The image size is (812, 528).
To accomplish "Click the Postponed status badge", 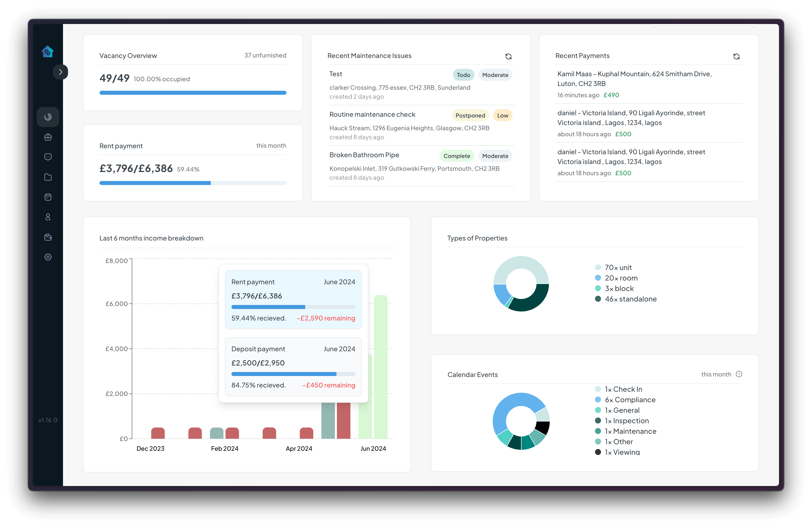I will (x=470, y=115).
